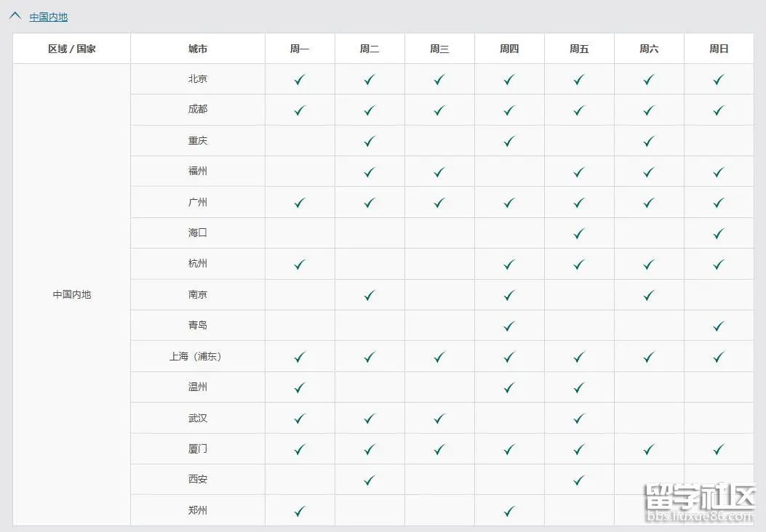Click the 海口 Friday checkmark
Screen dimensions: 766x532
(579, 233)
